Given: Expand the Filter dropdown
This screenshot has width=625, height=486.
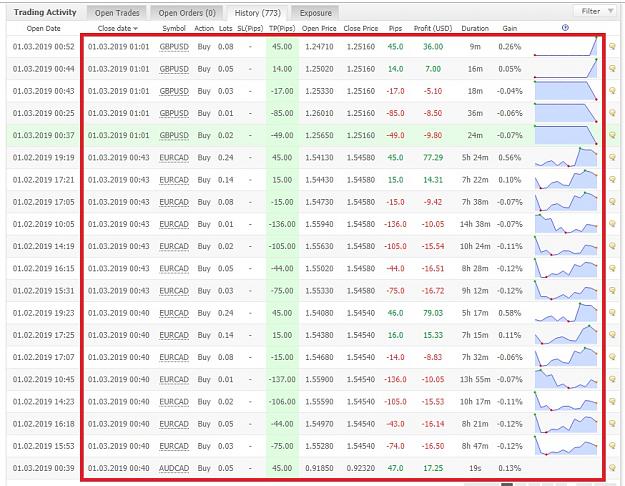Looking at the screenshot, I should coord(595,12).
